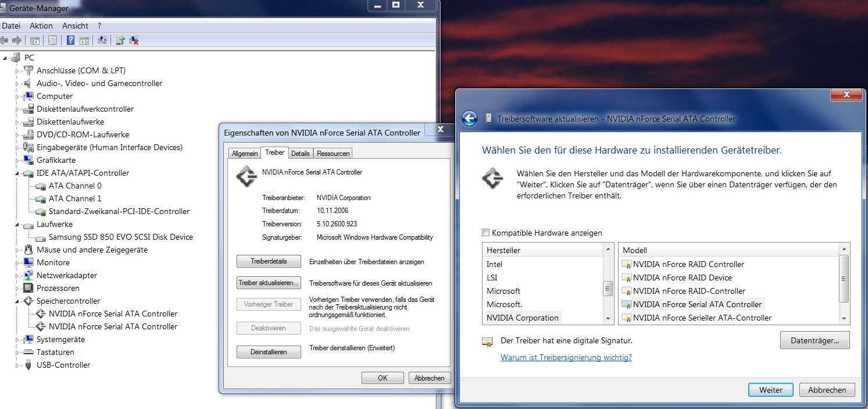
Task: Click the Datenträger... button
Action: pos(815,340)
